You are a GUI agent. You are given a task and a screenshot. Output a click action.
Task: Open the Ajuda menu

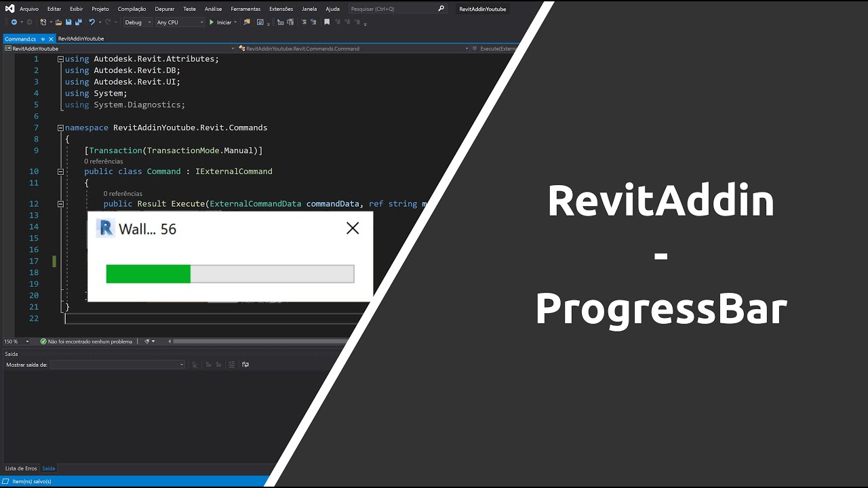click(333, 9)
